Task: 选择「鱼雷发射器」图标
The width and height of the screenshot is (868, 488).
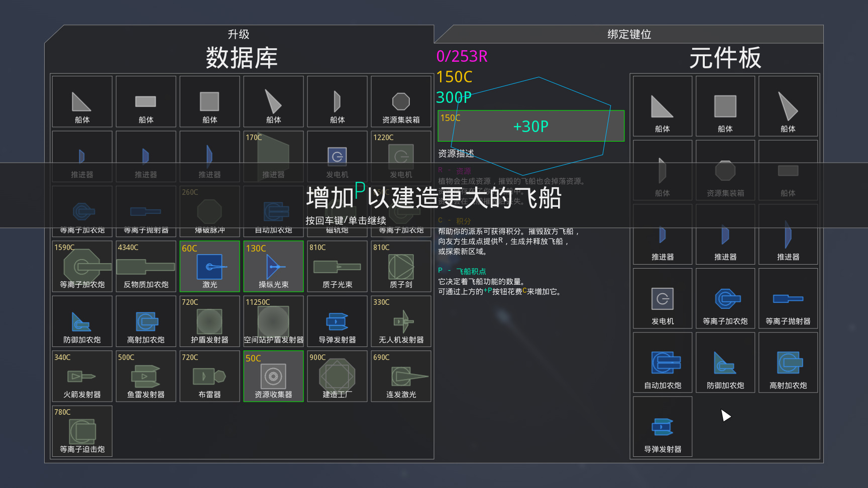Action: point(145,376)
